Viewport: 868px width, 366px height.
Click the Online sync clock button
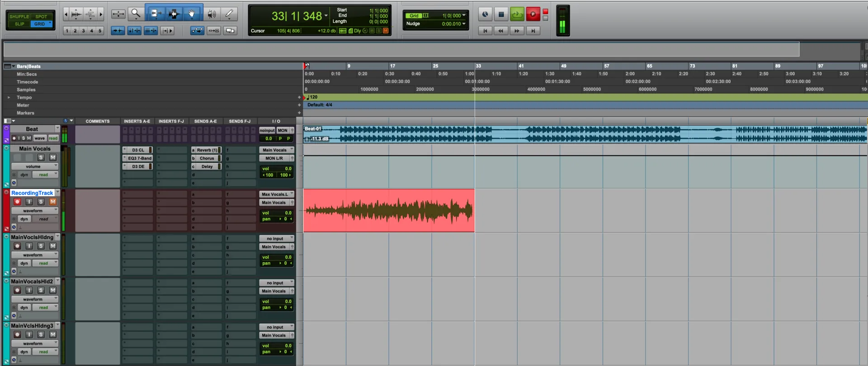(485, 14)
